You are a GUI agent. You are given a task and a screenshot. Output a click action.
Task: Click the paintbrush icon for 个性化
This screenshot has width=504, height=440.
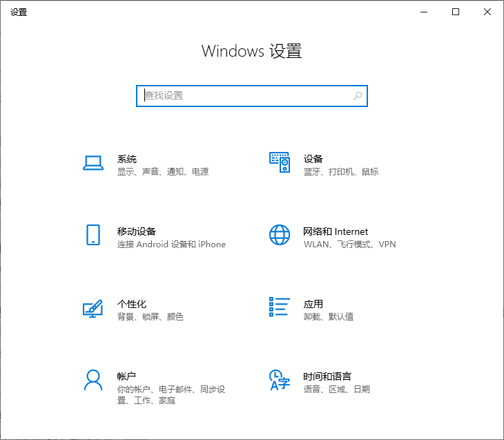point(93,308)
